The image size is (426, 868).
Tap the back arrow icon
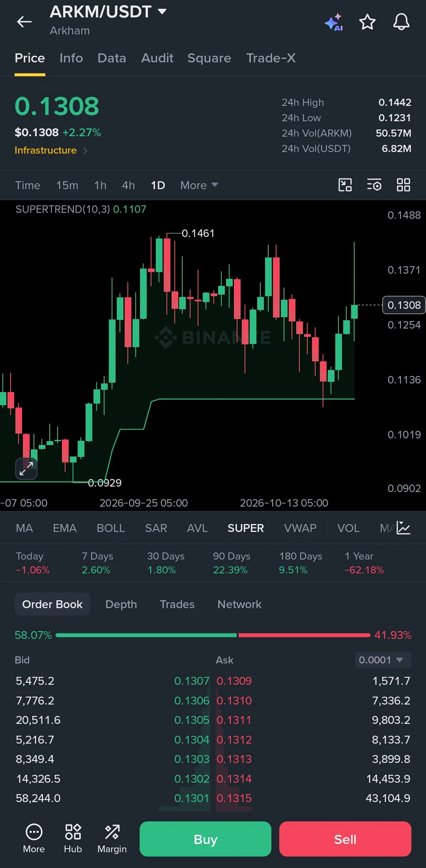click(24, 22)
